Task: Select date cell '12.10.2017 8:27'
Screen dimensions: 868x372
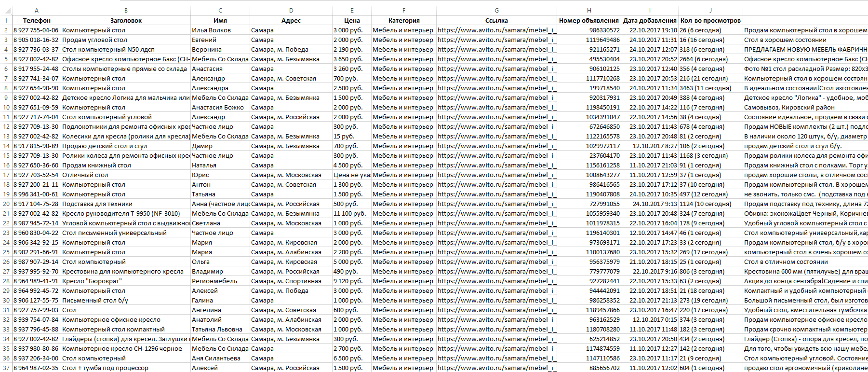Action: tap(650, 146)
